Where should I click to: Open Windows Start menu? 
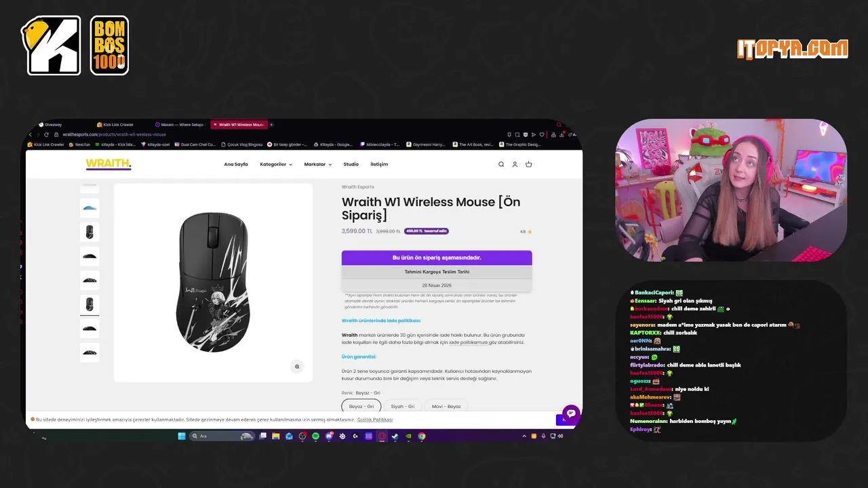(x=182, y=436)
